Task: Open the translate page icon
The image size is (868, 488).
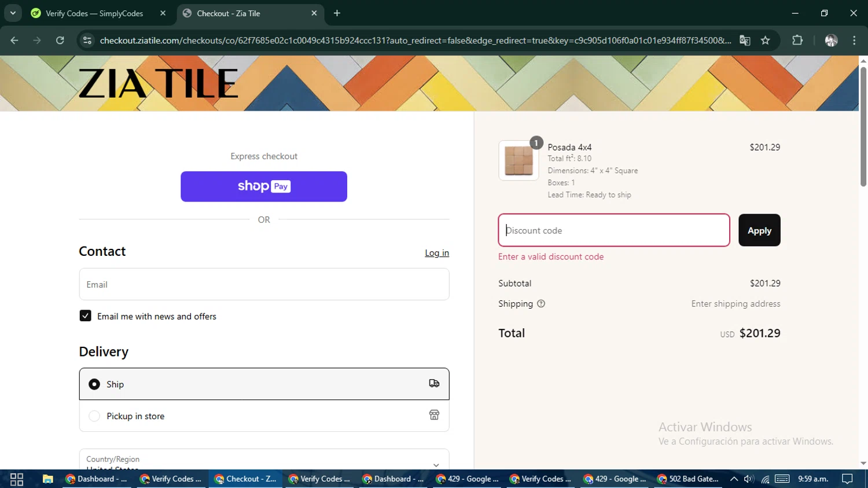Action: (745, 41)
